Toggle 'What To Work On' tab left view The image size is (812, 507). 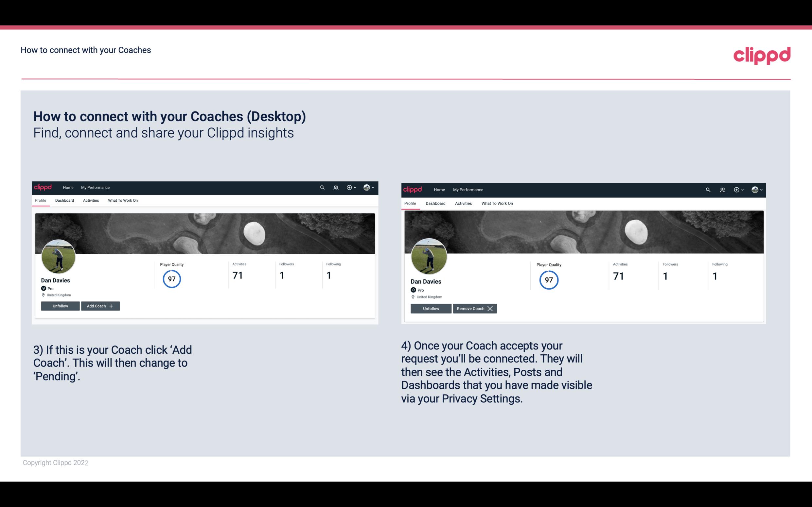click(123, 200)
